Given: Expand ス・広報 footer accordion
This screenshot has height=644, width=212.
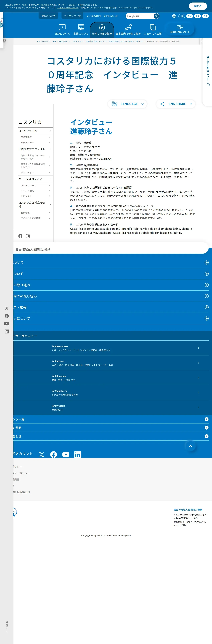Looking at the screenshot, I should click(111, 307).
